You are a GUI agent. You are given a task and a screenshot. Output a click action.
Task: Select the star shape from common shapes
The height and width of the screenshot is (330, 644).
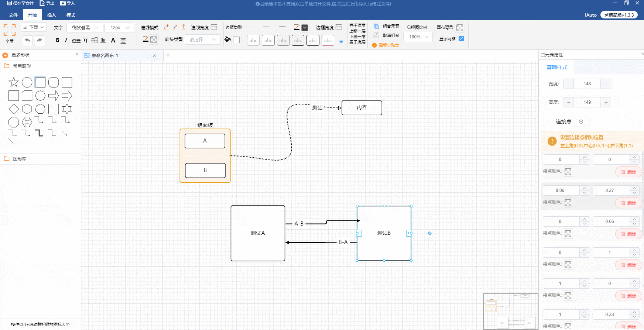(14, 82)
